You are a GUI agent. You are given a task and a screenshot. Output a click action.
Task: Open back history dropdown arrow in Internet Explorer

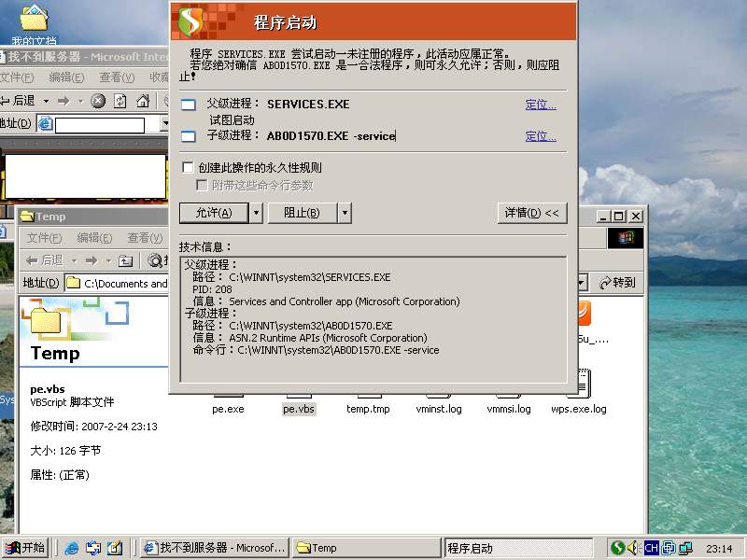(46, 101)
